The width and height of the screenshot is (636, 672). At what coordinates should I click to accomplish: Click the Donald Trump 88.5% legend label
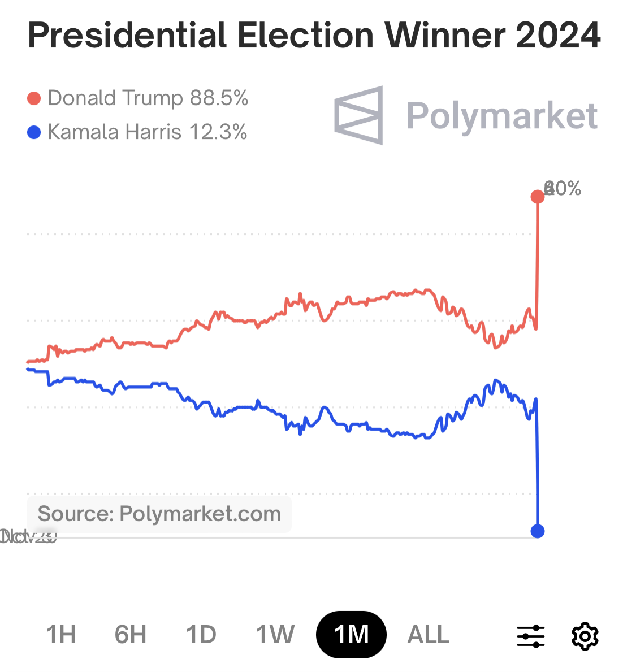click(148, 98)
